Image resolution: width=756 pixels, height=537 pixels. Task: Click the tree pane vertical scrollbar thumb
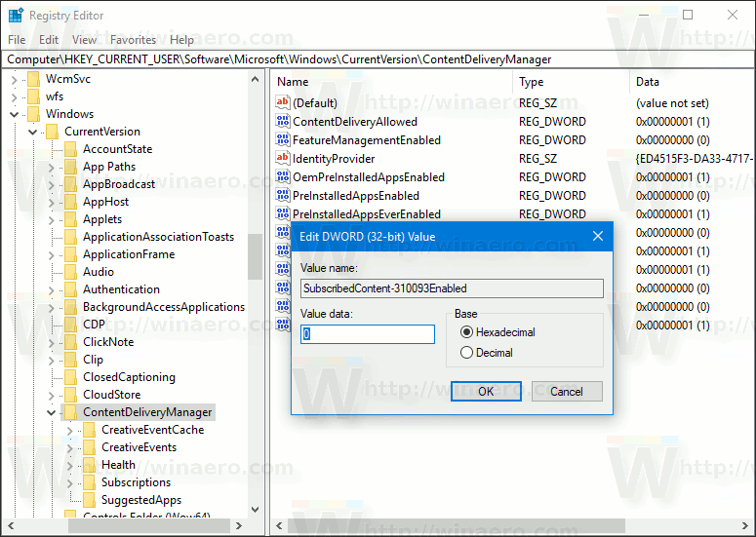click(255, 256)
